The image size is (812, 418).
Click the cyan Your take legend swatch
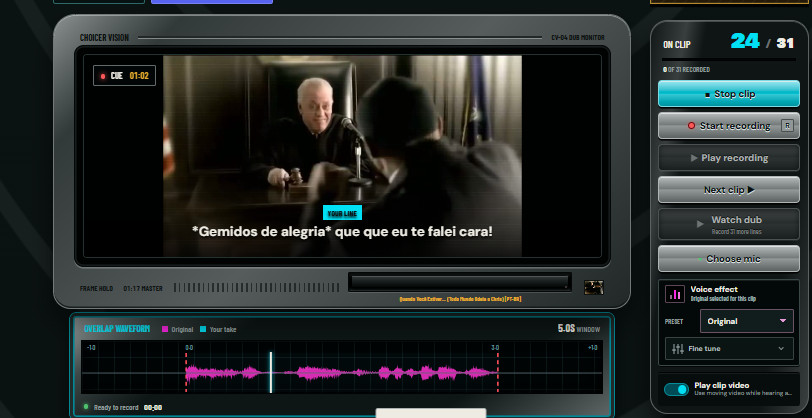tap(203, 329)
